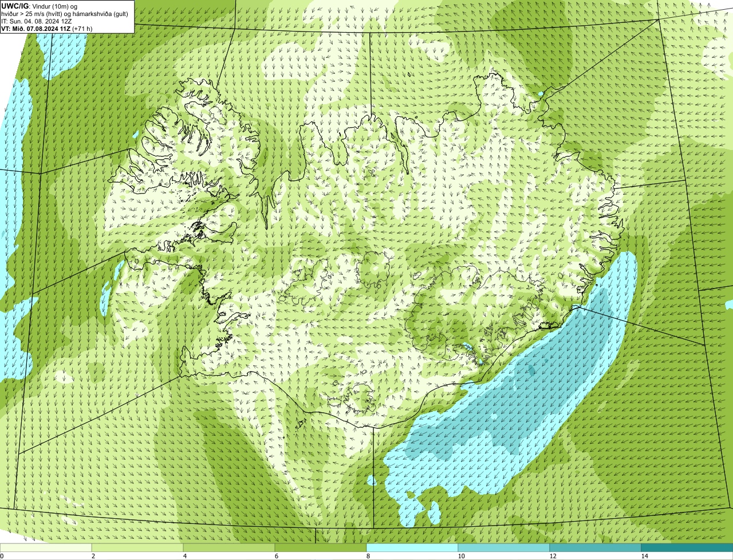Image resolution: width=733 pixels, height=560 pixels.
Task: Click the palest 0–2 m/s color bar segment
Action: pos(46,547)
